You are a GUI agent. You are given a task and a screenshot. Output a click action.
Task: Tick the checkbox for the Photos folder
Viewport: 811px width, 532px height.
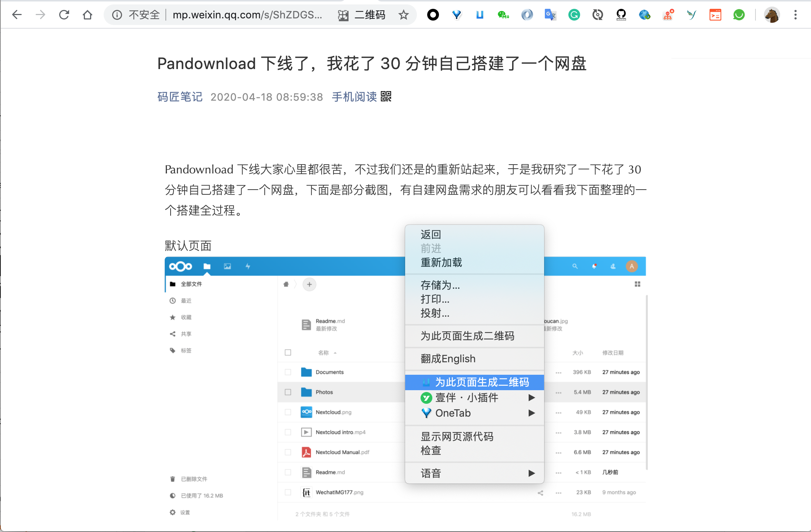pos(288,392)
